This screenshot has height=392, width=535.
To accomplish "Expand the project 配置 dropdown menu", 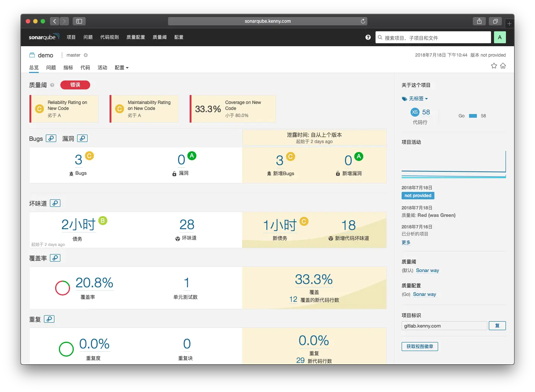I will point(121,67).
